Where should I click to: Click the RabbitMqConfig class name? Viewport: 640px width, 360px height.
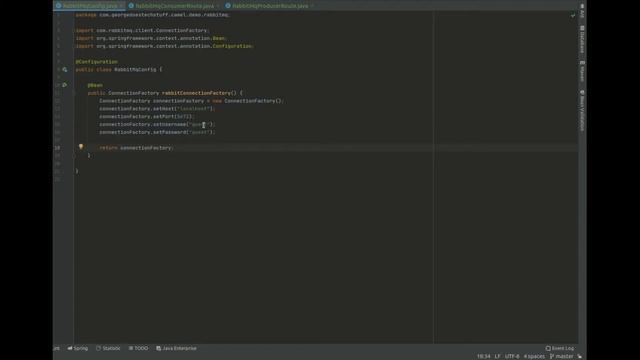[x=135, y=69]
